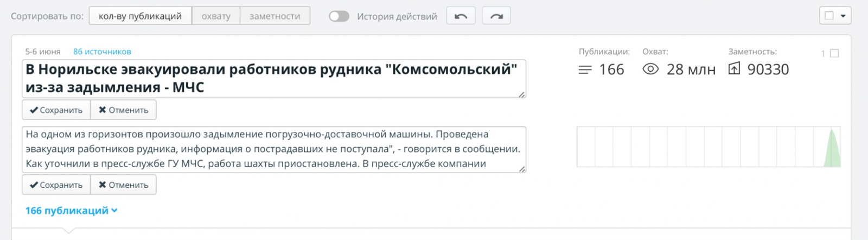Viewport: 868px width, 240px height.
Task: Click the redo arrow icon
Action: tap(496, 16)
